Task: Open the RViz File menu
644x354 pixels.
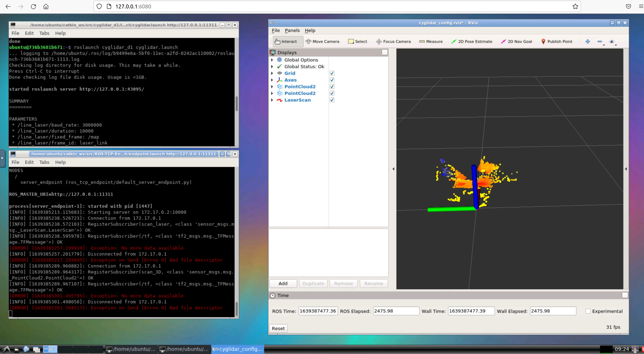Action: [276, 30]
